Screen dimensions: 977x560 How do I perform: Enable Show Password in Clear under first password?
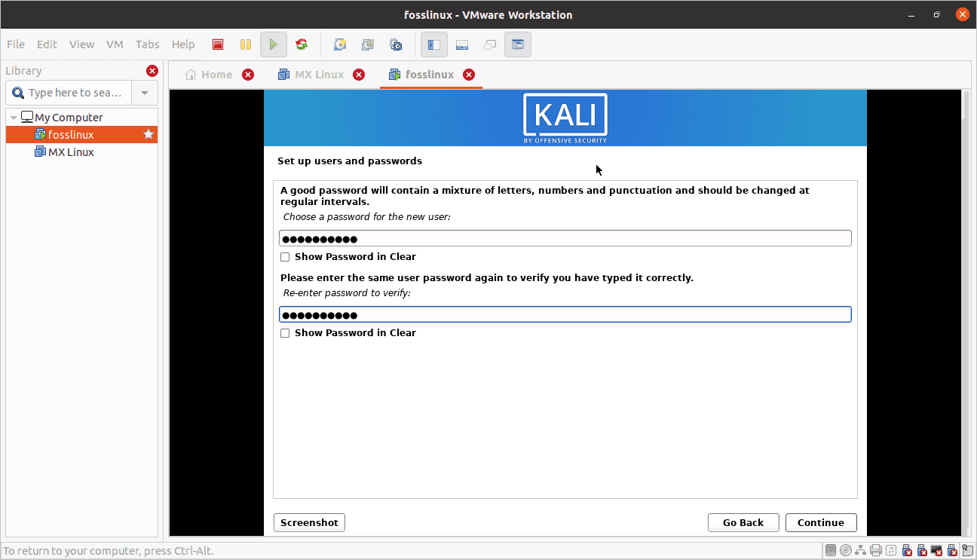click(285, 257)
